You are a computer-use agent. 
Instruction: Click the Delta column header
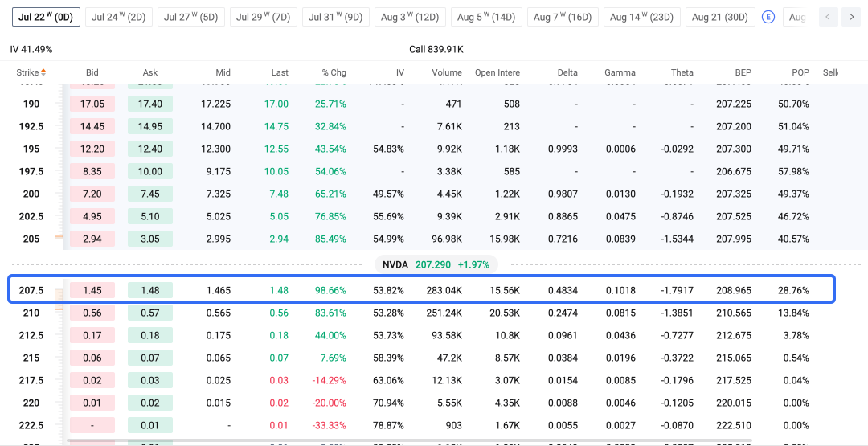(x=567, y=72)
